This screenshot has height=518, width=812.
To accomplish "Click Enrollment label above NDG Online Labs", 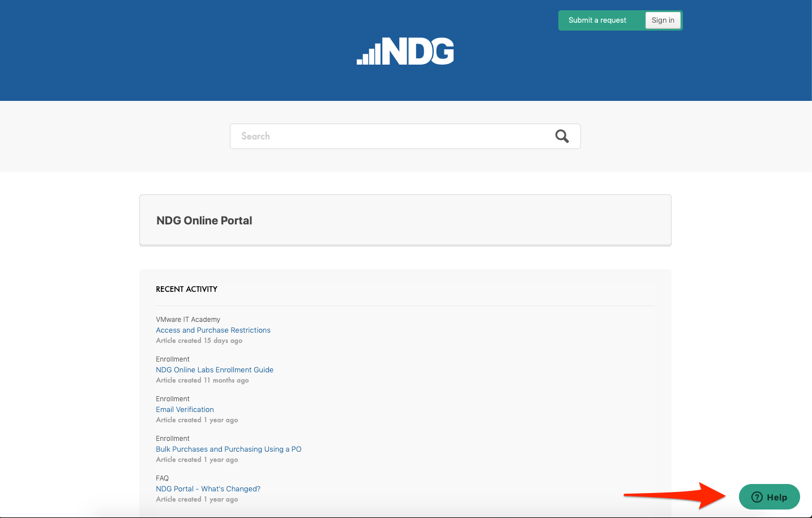I will [173, 359].
